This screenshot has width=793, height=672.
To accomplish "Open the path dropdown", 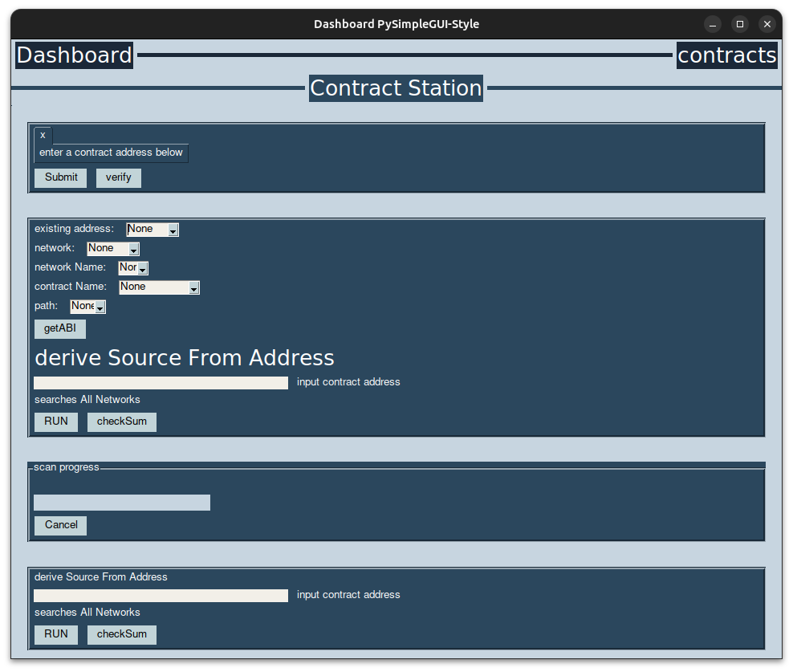I will point(87,306).
